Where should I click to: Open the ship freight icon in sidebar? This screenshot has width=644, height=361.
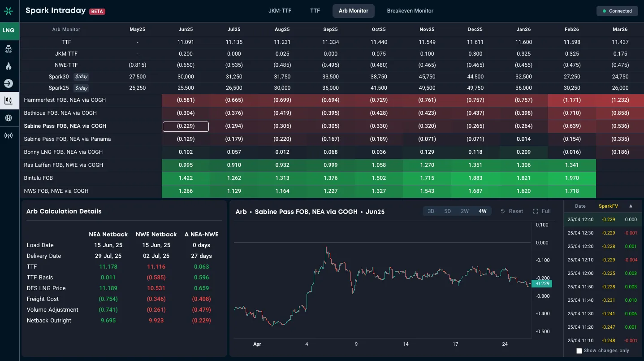coord(9,49)
